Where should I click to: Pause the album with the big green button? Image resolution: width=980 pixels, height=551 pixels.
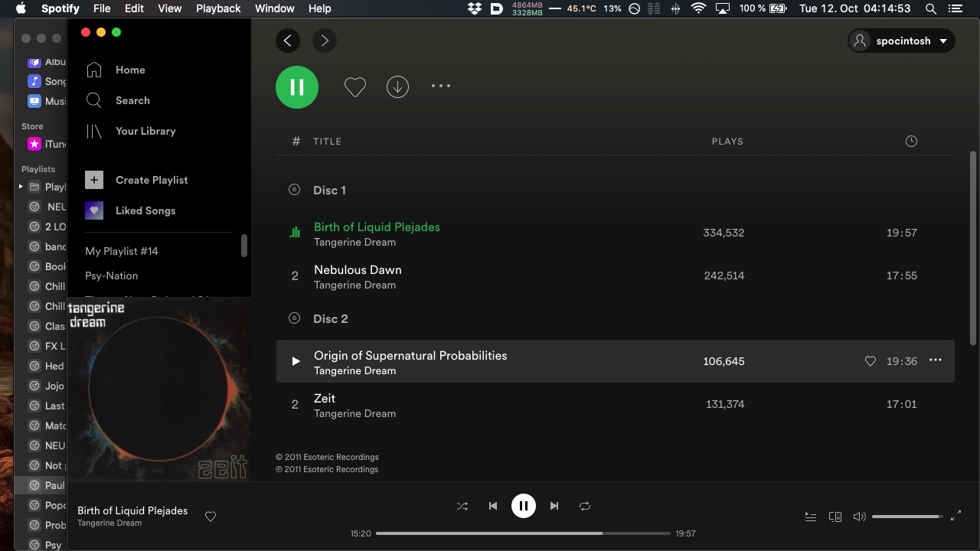tap(297, 87)
